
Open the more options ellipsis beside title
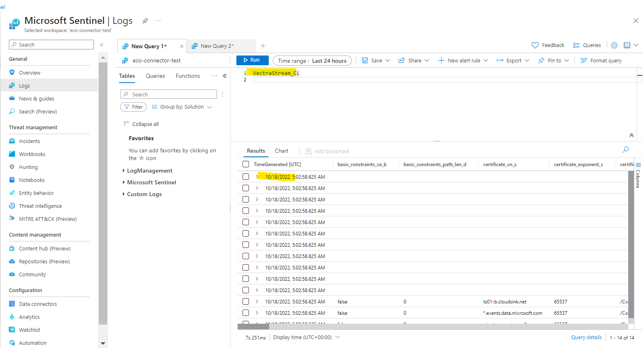[x=158, y=21]
